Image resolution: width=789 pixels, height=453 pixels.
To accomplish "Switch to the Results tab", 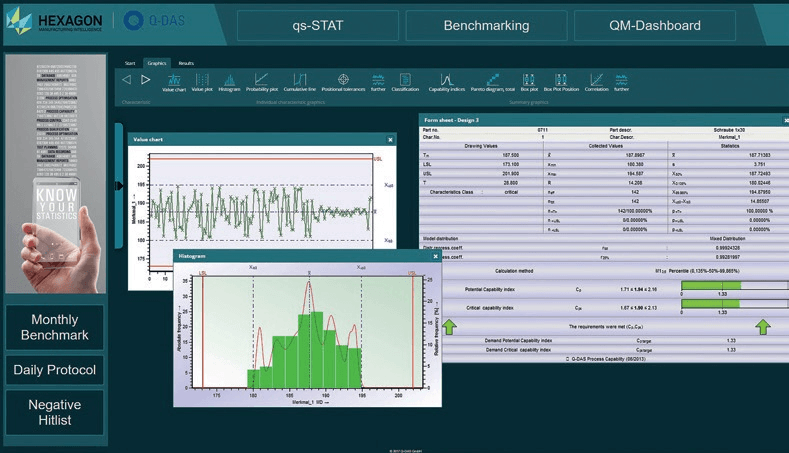I will pos(186,63).
